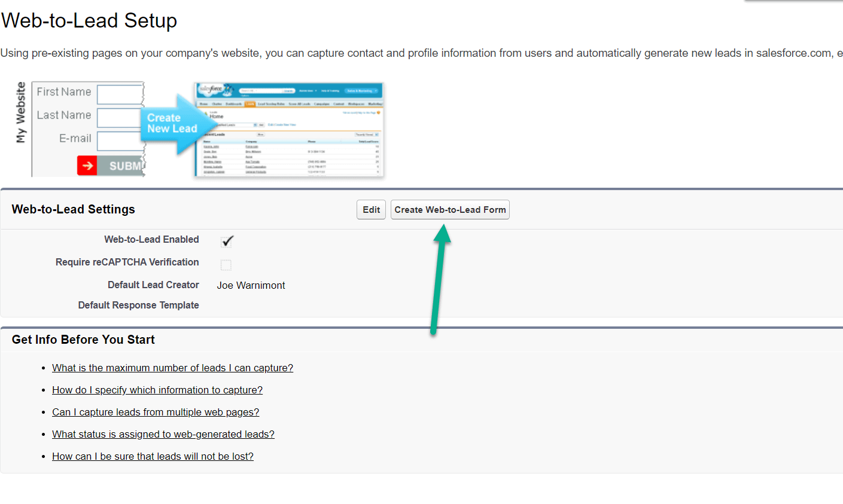Toggle the Web-to-Lead Enabled checkbox
Screen dimensions: 843x504
pyautogui.click(x=227, y=241)
